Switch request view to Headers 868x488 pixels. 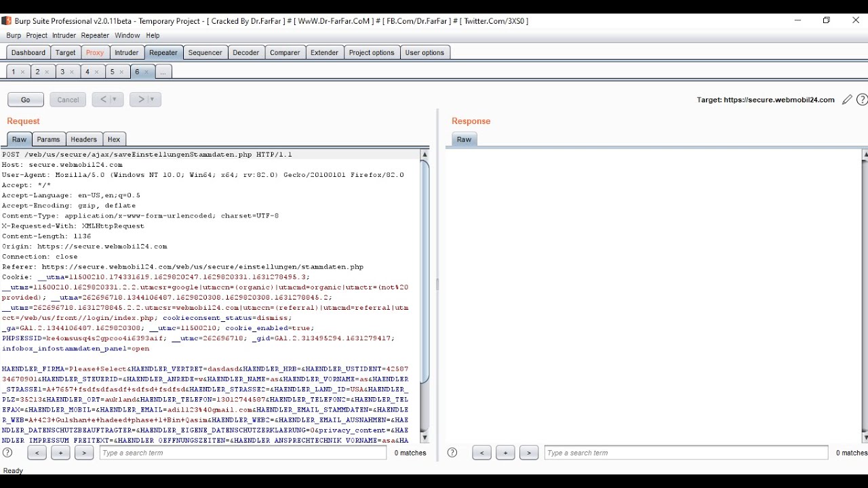pyautogui.click(x=84, y=140)
